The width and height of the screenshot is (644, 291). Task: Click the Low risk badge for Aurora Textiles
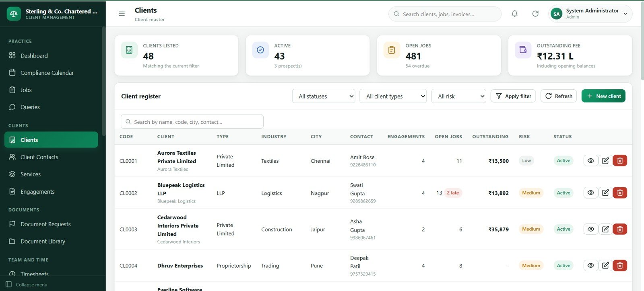click(x=526, y=161)
